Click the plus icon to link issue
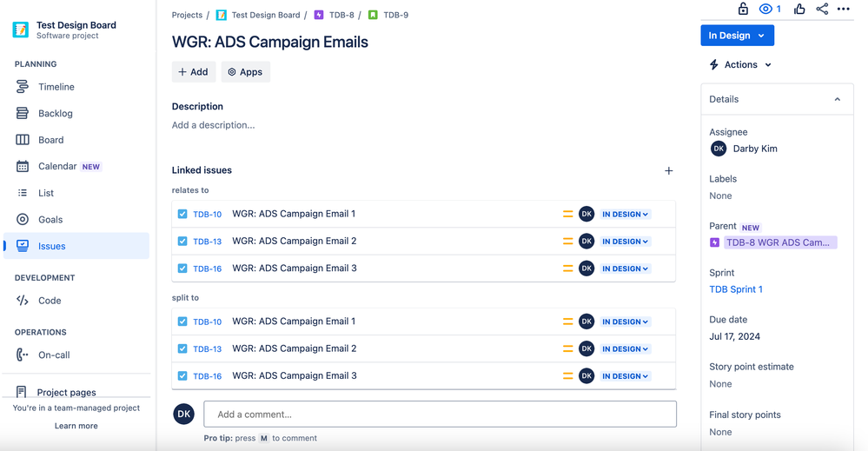 (x=669, y=171)
